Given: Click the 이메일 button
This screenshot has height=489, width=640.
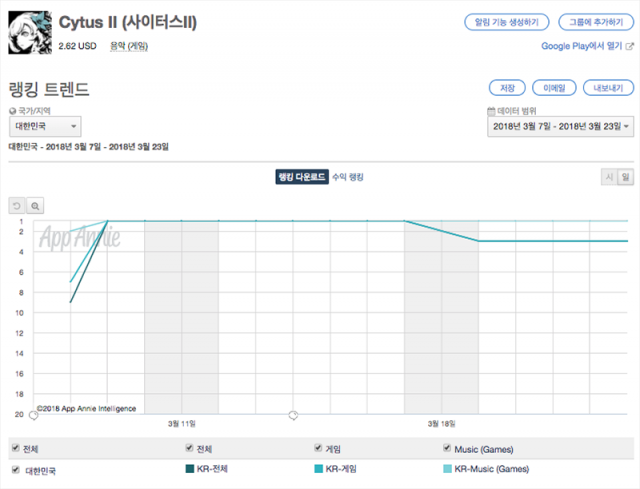Looking at the screenshot, I should 553,88.
